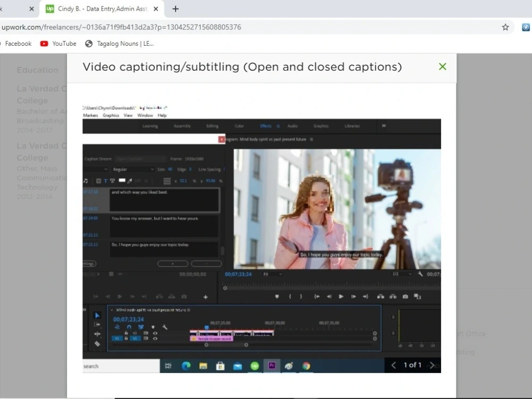Open the YouTube bookmark
Screen dimensions: 532x399
click(58, 44)
